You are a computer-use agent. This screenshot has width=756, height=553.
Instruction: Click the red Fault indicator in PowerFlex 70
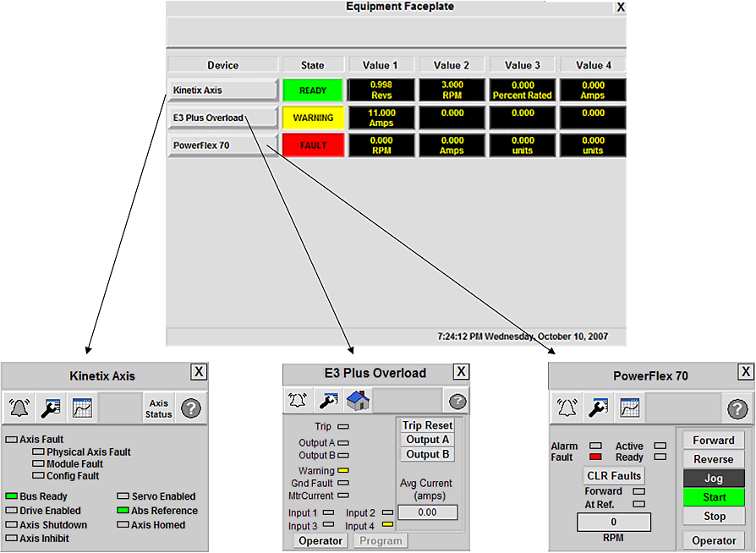[596, 457]
